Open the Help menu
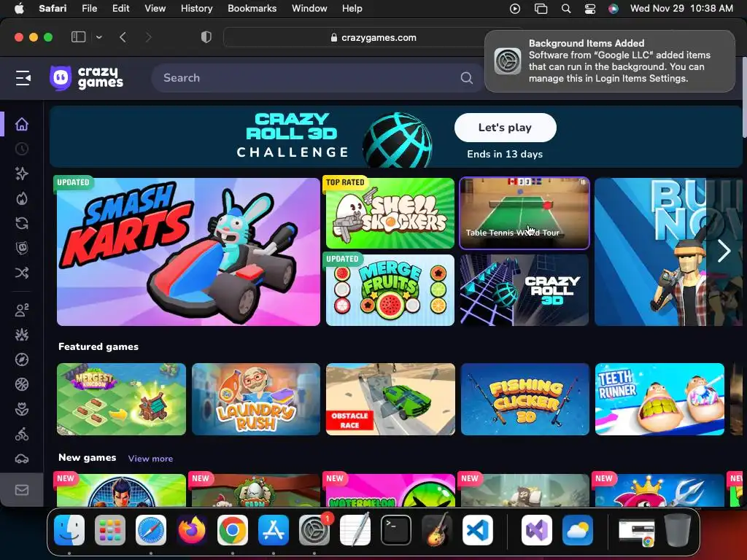 (x=352, y=9)
